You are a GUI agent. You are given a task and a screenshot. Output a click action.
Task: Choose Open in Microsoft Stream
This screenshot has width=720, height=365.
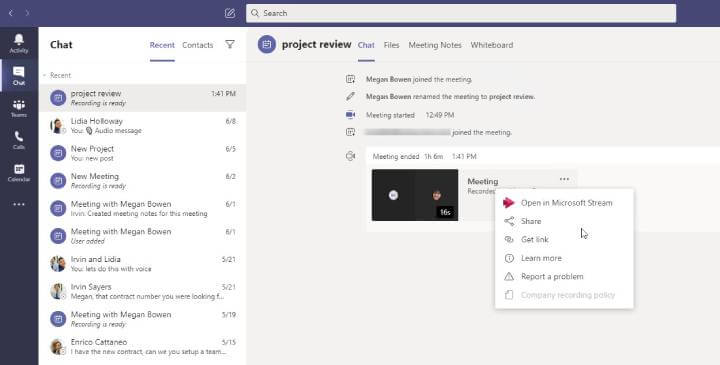(x=564, y=203)
